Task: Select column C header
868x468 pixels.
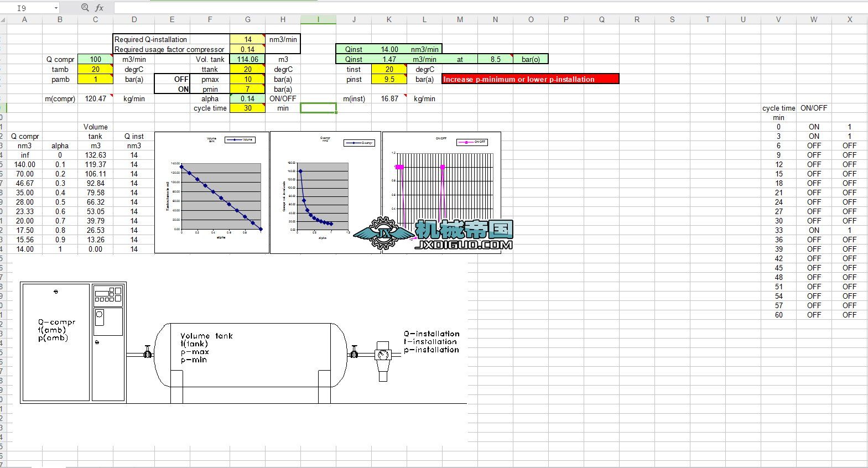Action: (95, 19)
